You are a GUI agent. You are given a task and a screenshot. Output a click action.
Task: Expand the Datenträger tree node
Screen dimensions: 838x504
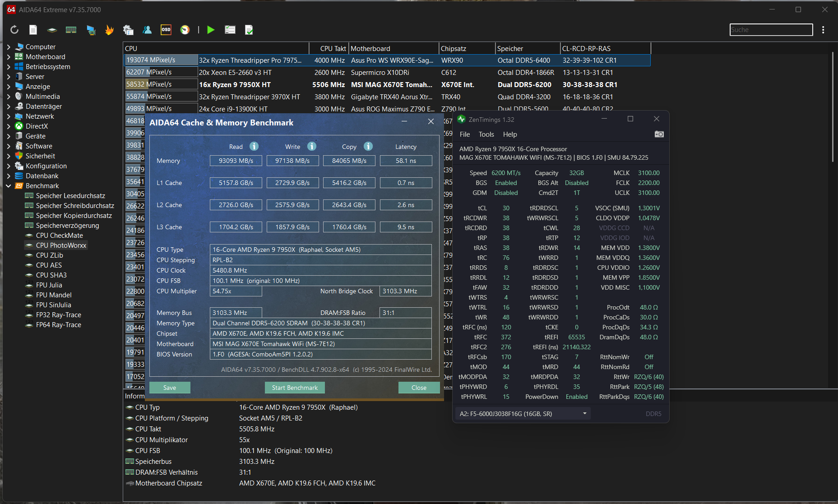click(x=8, y=106)
